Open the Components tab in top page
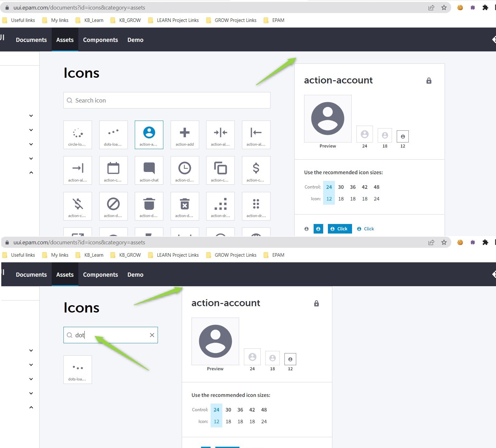 101,40
